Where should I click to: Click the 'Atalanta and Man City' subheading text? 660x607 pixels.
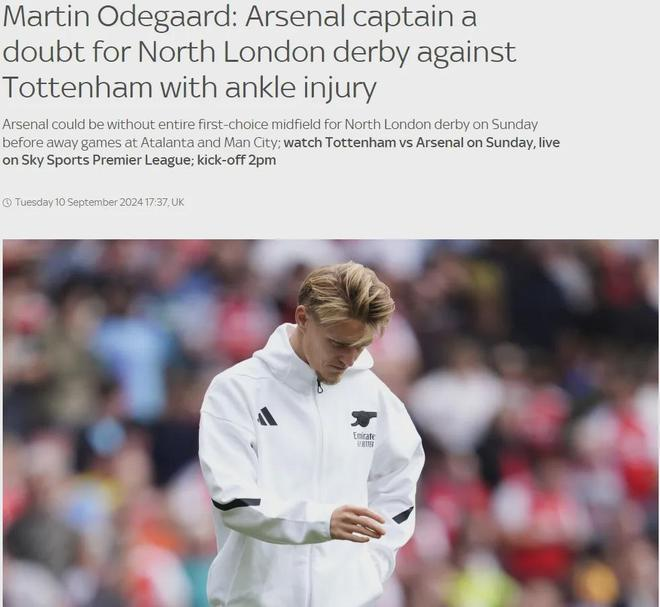pos(210,142)
